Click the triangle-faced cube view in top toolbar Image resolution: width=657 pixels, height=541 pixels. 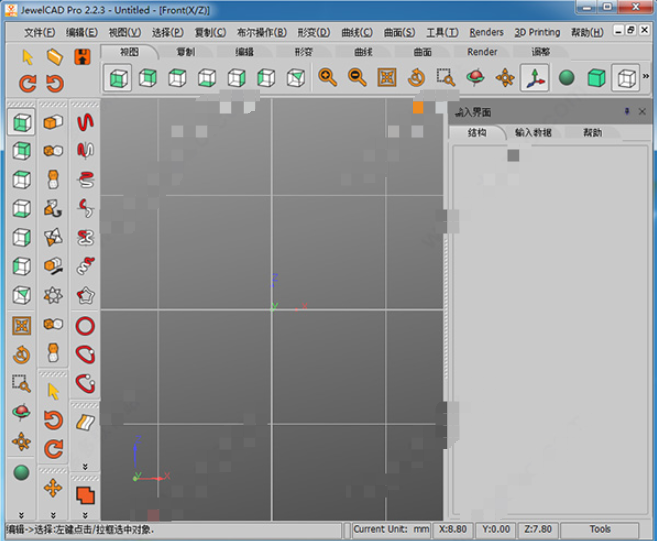click(296, 78)
